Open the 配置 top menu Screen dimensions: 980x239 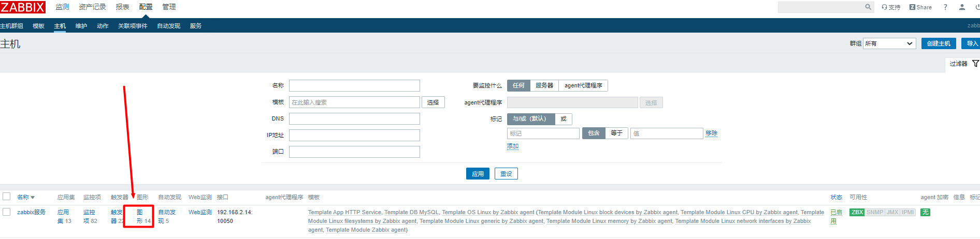point(146,7)
